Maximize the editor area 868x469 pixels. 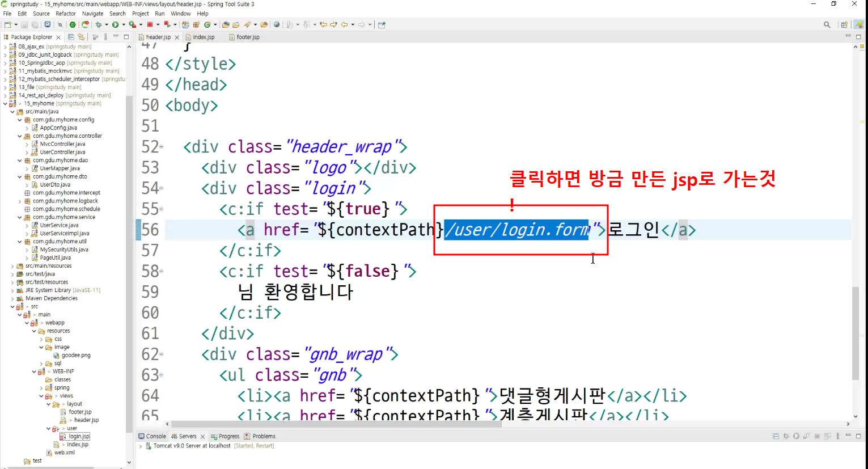pyautogui.click(x=858, y=37)
